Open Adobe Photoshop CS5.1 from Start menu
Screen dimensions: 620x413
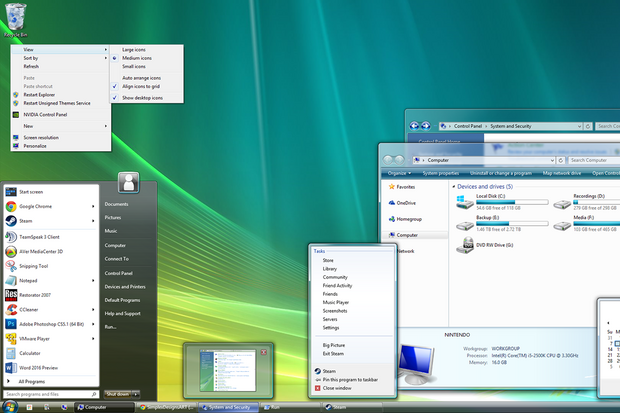click(48, 324)
